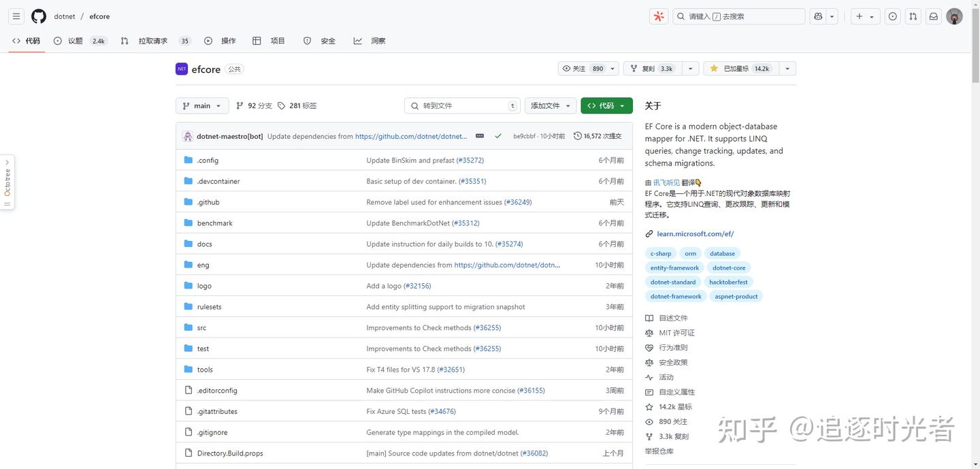Screen dimensions: 980x469
Task: Click the hacktoberfest topic tag
Action: click(728, 282)
